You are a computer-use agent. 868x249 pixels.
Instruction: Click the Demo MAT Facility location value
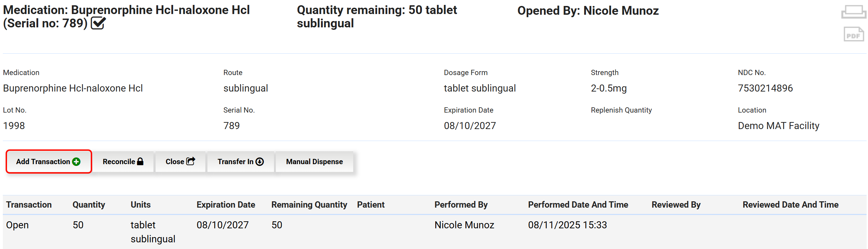pyautogui.click(x=778, y=126)
